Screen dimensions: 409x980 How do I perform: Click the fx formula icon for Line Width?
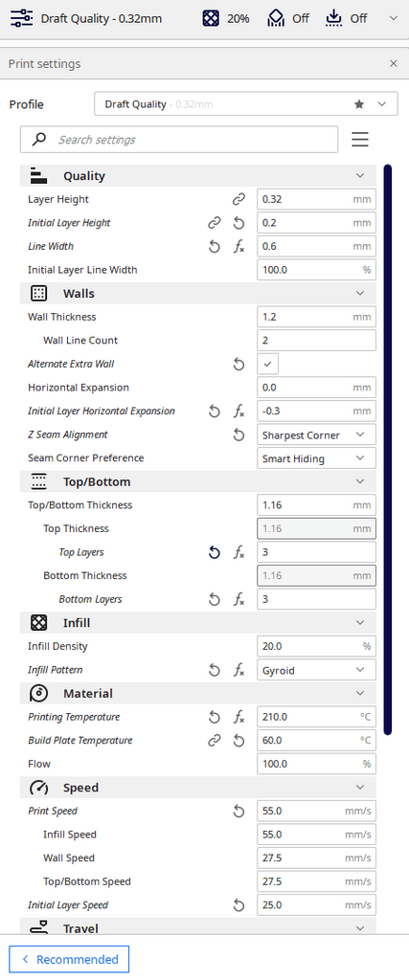pyautogui.click(x=239, y=246)
